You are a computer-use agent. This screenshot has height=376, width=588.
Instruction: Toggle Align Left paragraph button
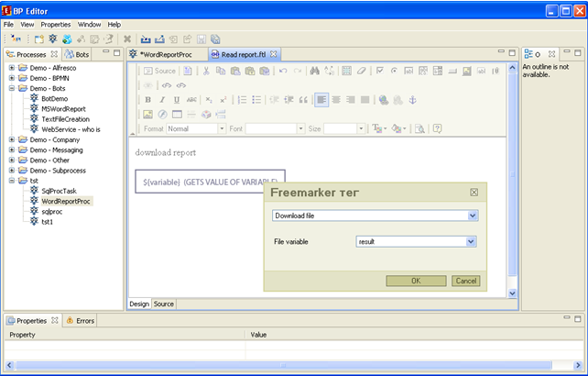[x=321, y=100]
